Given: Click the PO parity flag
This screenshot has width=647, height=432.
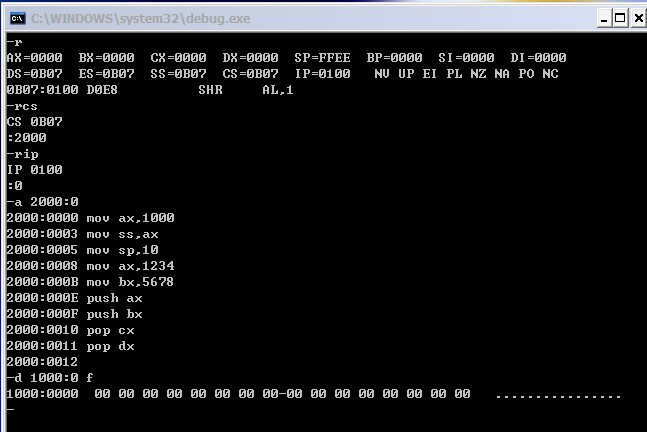Looking at the screenshot, I should point(526,74).
